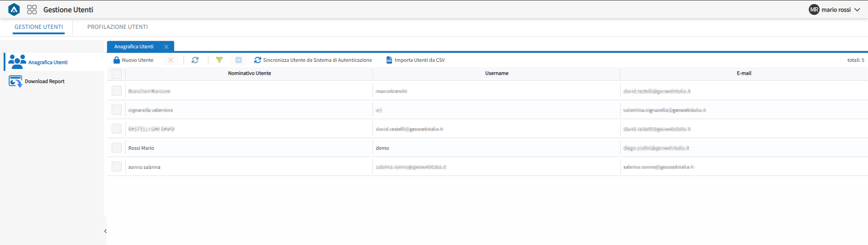Click the green filter funnel icon

coord(219,60)
